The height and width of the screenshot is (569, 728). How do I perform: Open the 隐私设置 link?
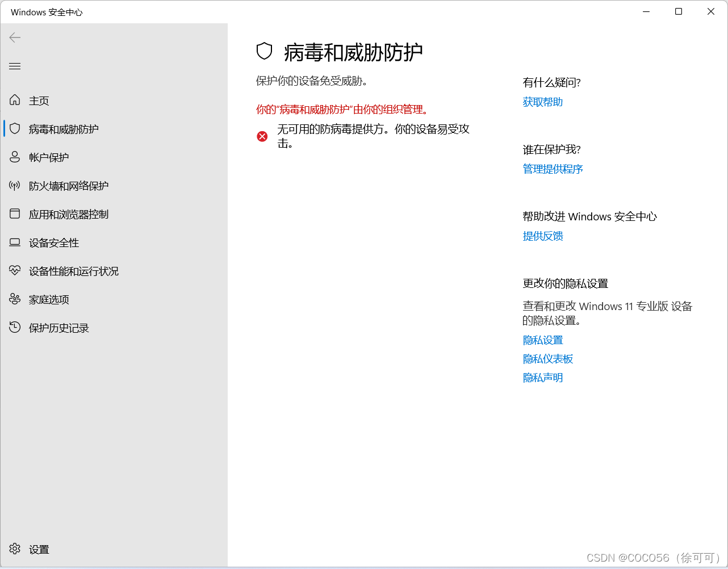pyautogui.click(x=543, y=340)
